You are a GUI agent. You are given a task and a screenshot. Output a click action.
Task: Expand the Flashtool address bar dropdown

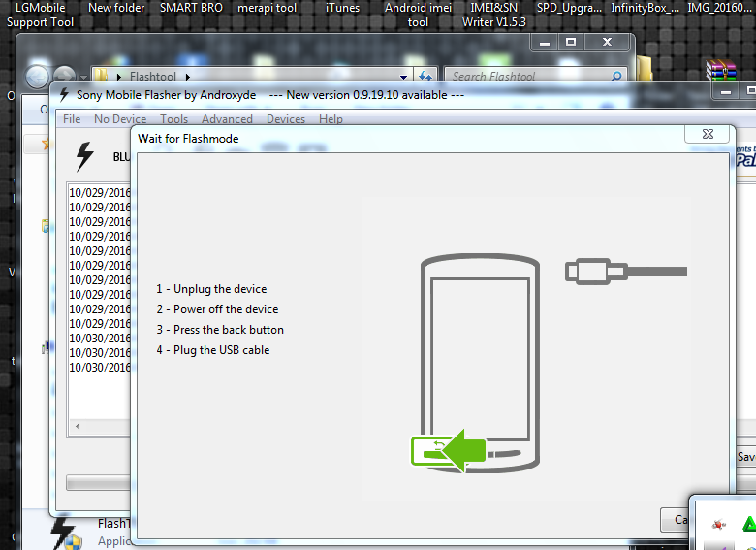(x=404, y=76)
